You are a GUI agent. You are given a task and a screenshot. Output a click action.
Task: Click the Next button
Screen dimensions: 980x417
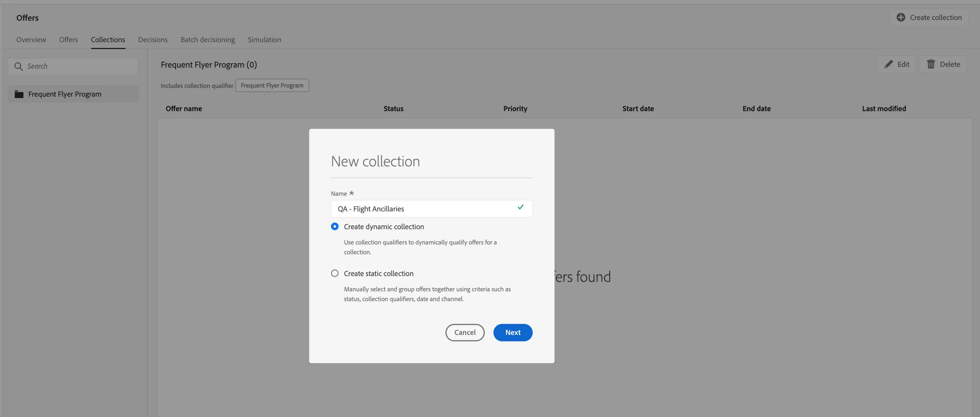(513, 332)
